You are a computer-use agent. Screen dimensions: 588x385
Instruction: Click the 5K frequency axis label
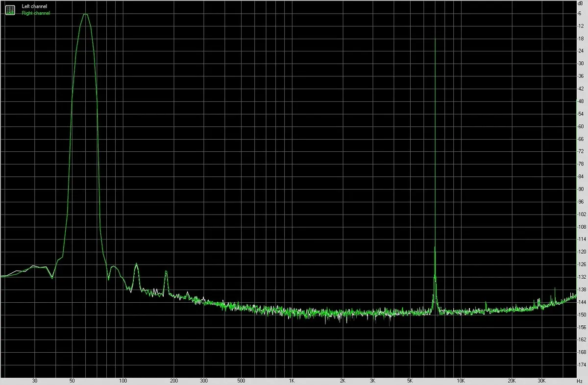(x=410, y=381)
